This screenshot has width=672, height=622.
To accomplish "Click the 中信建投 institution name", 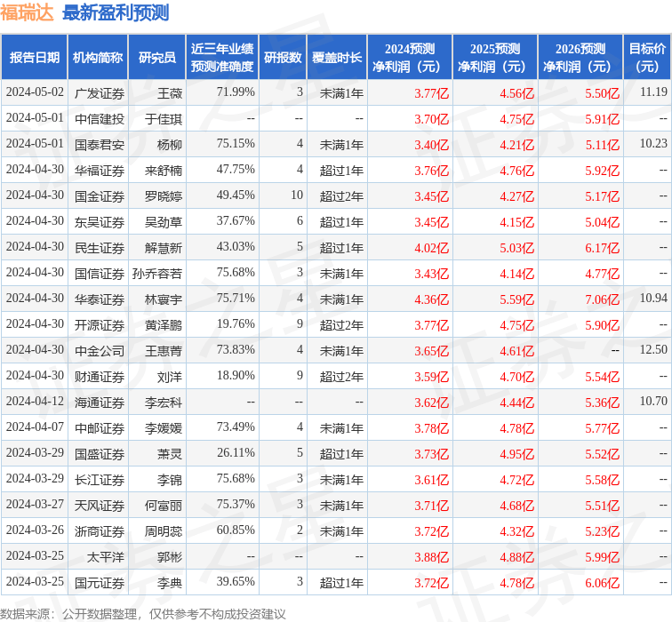I will point(100,118).
